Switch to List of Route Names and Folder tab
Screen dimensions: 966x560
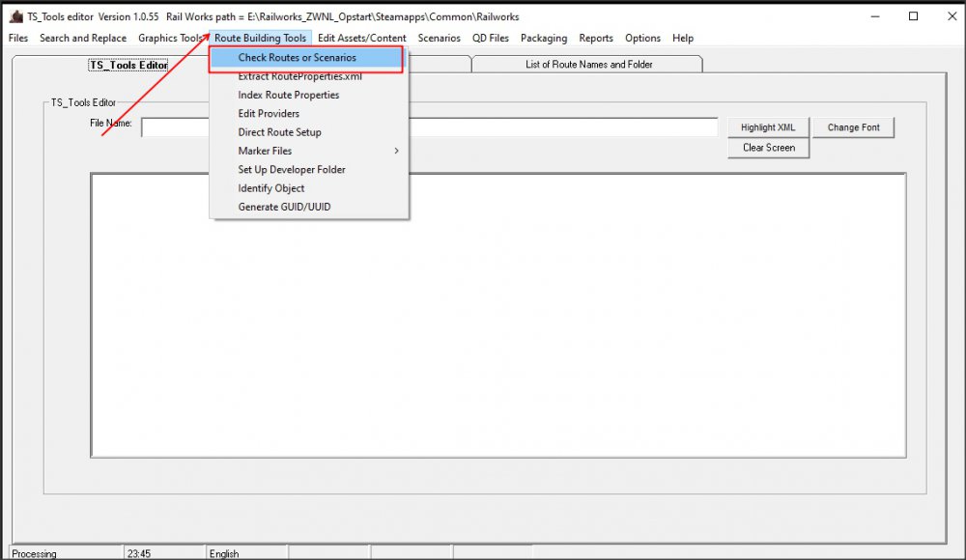point(588,65)
